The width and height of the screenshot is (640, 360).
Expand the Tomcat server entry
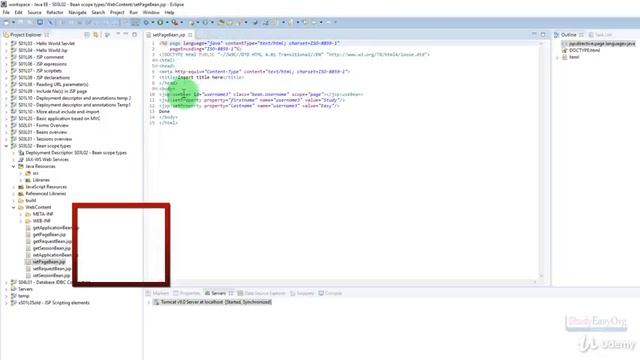(x=149, y=302)
